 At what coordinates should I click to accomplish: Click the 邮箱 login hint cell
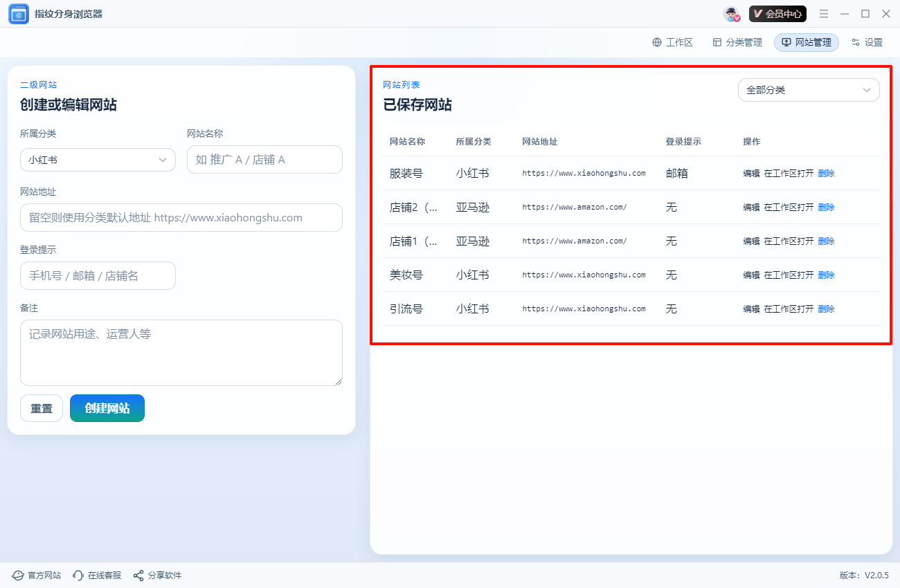[677, 174]
